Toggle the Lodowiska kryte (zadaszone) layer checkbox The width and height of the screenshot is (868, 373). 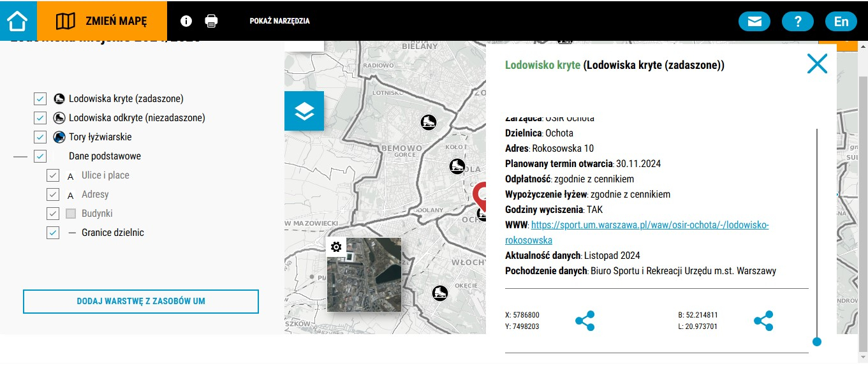[x=40, y=99]
